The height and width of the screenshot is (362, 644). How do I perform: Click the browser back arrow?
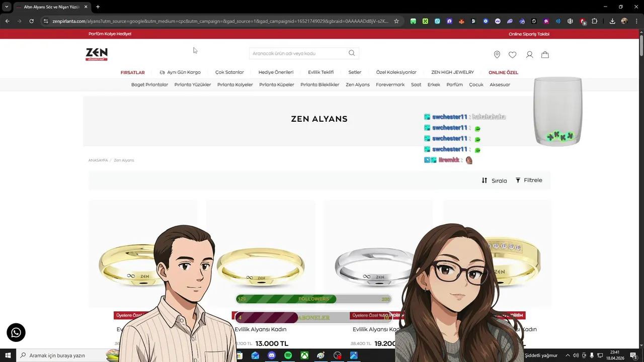7,21
